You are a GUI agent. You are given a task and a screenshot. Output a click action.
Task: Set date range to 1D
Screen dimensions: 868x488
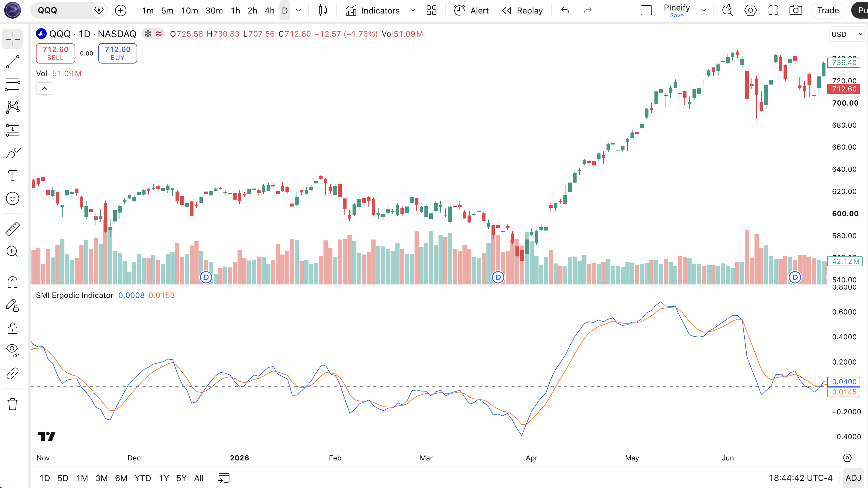point(44,478)
